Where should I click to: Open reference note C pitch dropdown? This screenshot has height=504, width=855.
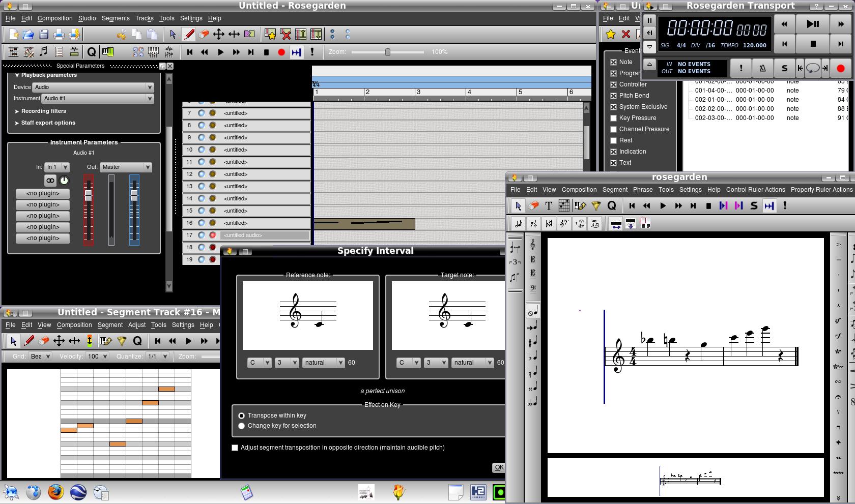pyautogui.click(x=260, y=363)
